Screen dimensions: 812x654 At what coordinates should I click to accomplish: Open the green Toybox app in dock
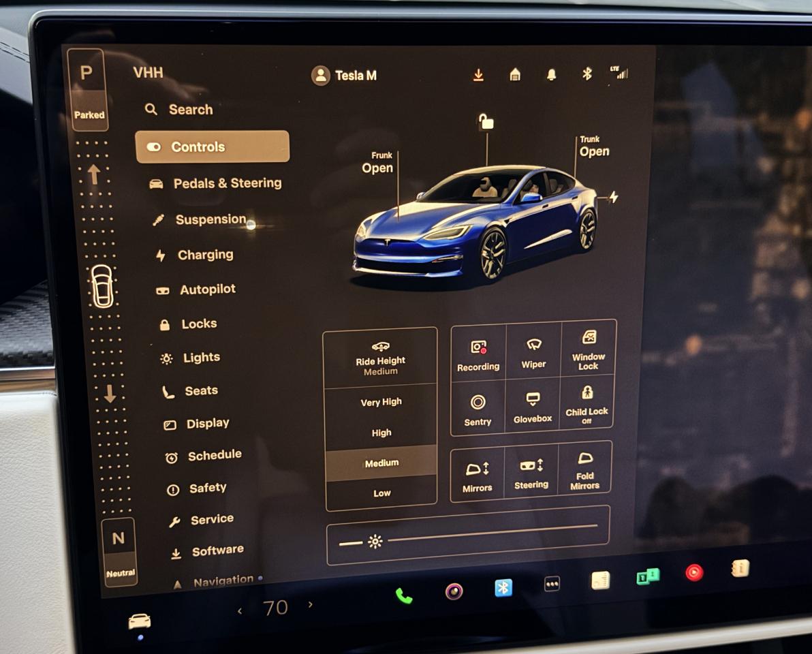(648, 576)
